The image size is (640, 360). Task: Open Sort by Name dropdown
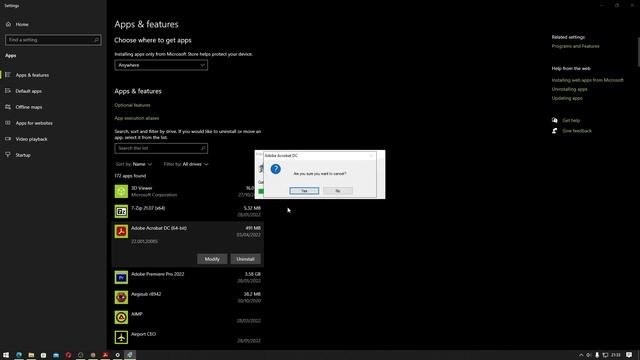tap(134, 164)
